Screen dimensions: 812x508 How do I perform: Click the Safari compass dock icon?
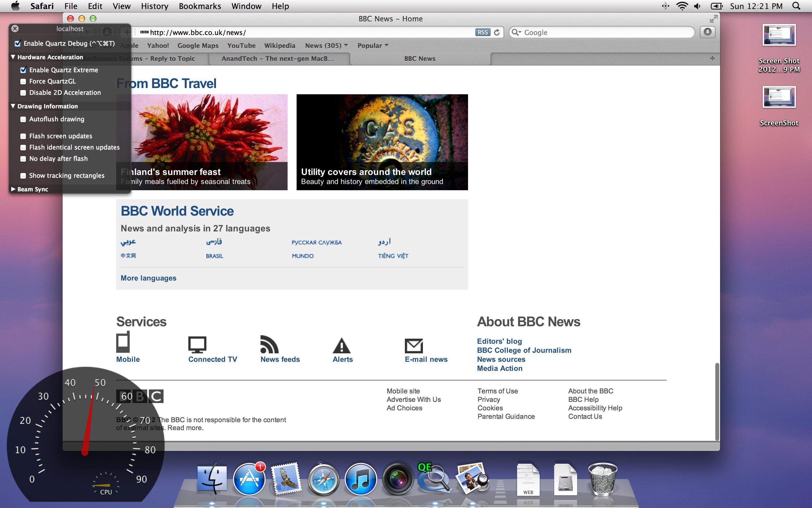pos(323,480)
